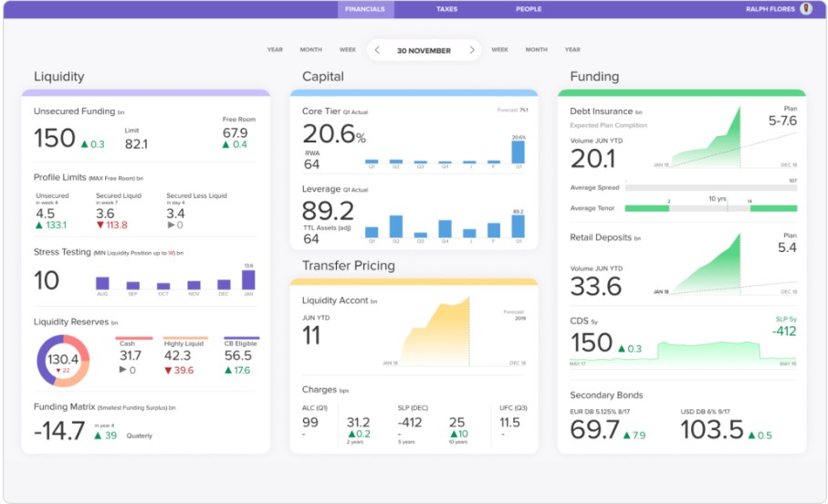Open Ralph Flores profile avatar
The image size is (828, 504).
pyautogui.click(x=806, y=8)
